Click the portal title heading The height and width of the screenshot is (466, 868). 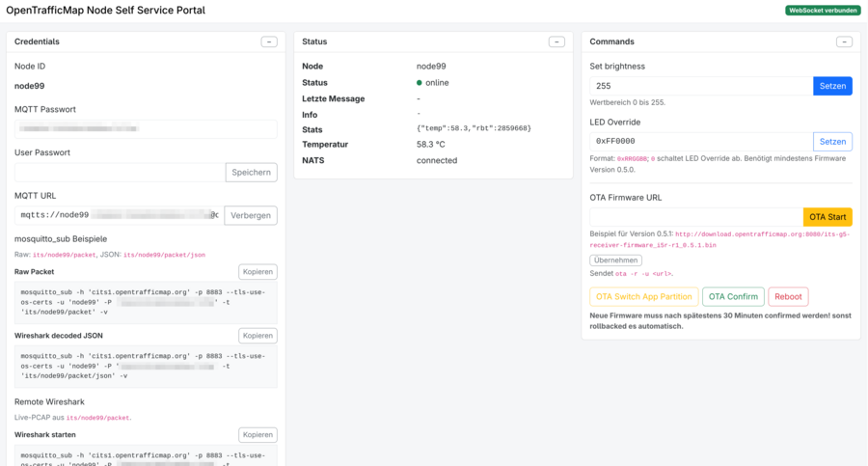105,11
